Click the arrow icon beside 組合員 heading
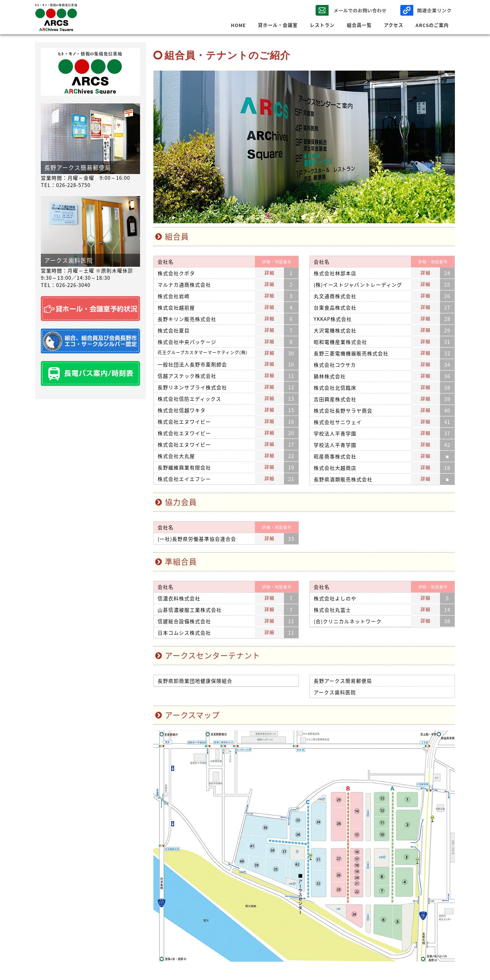 coord(158,237)
